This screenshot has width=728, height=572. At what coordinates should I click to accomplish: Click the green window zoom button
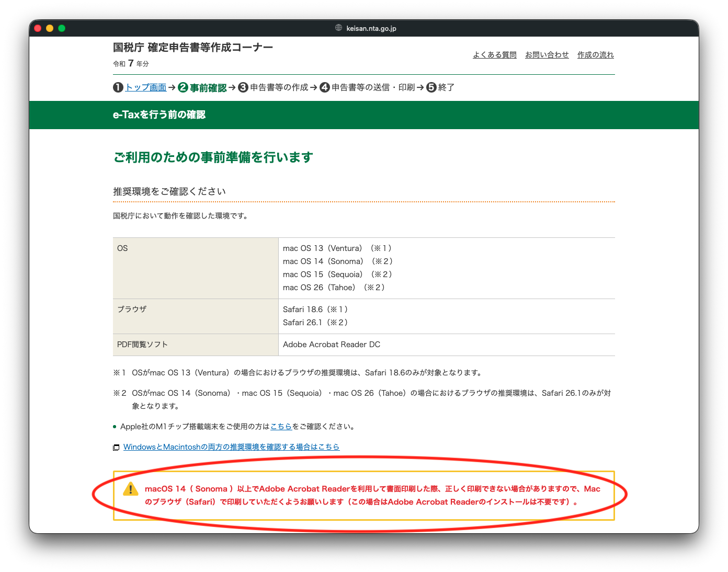click(62, 28)
